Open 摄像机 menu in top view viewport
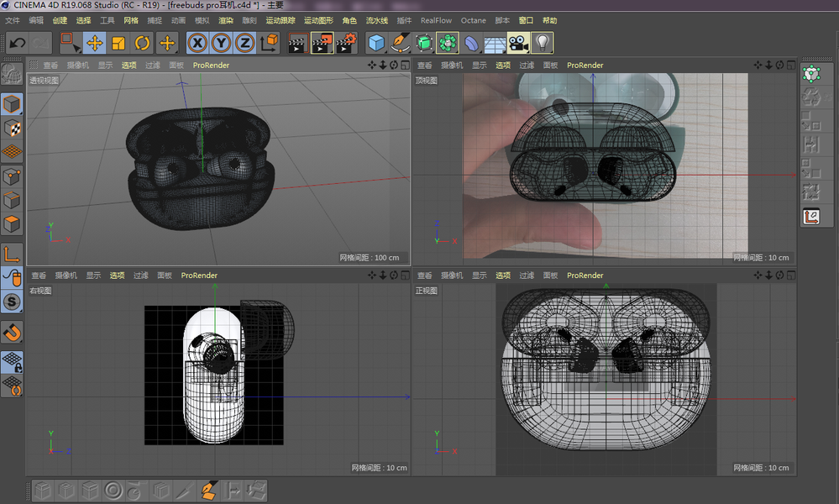This screenshot has height=504, width=839. click(x=452, y=66)
